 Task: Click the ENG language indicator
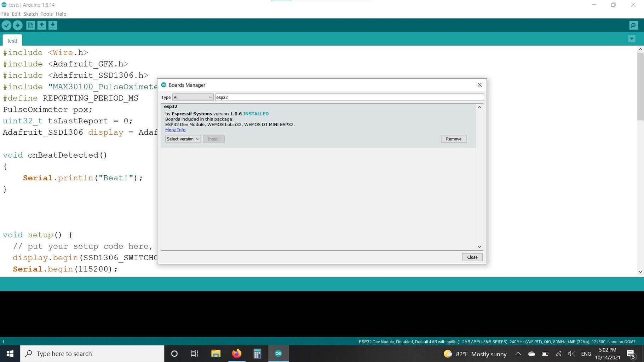click(x=586, y=354)
